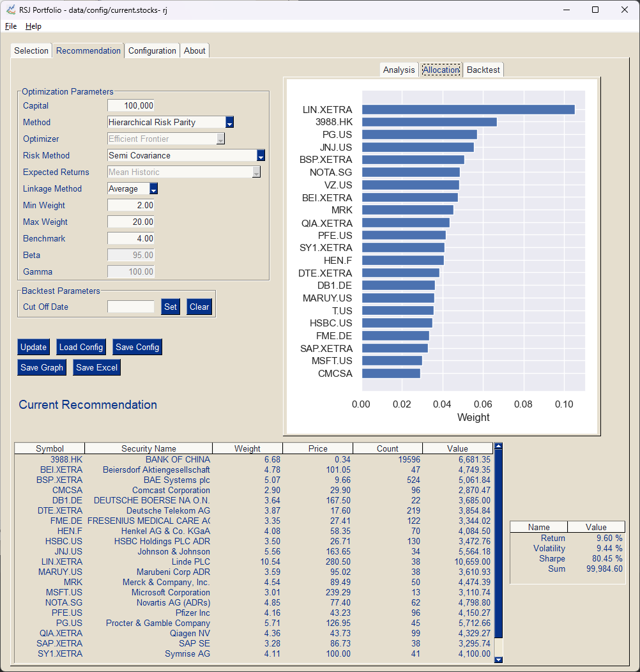Switch to the Analysis sub-tab

(x=399, y=70)
